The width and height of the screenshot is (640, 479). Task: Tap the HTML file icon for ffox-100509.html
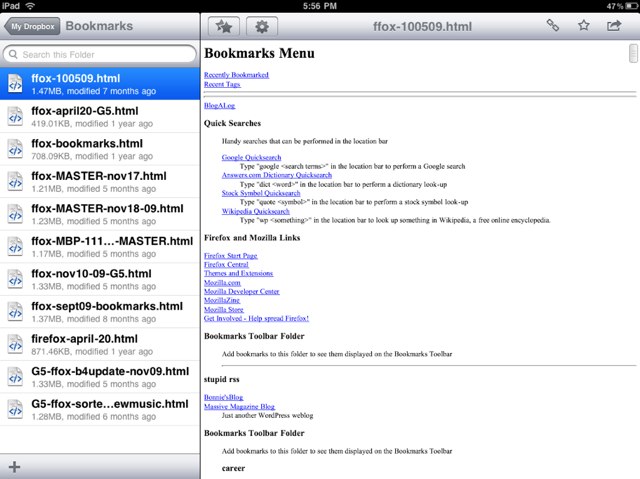click(15, 84)
